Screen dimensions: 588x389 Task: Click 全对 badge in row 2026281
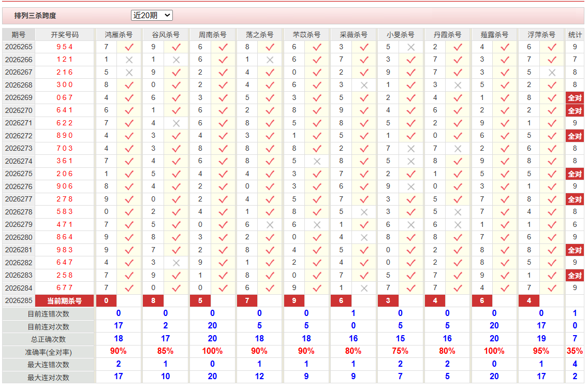575,250
